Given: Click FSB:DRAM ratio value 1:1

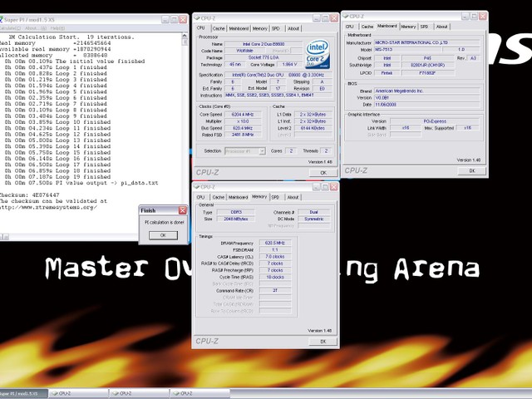Looking at the screenshot, I should pos(275,249).
